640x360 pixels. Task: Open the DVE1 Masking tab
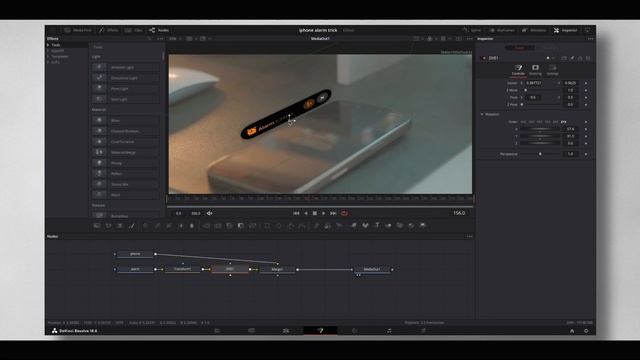(x=536, y=70)
